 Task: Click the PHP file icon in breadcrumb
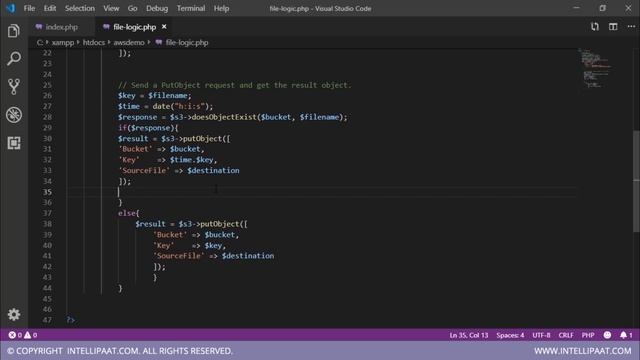pyautogui.click(x=158, y=42)
